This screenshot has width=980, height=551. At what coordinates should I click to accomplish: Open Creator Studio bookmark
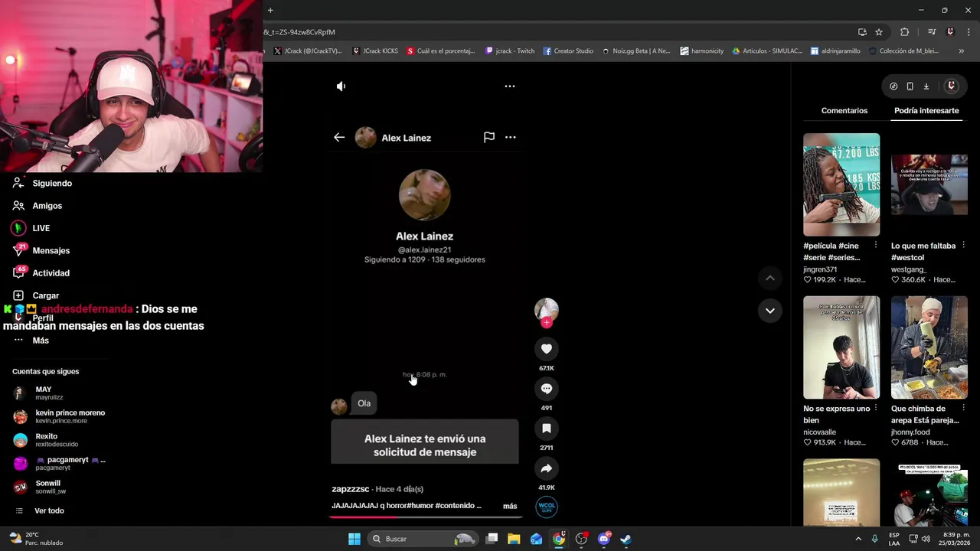(x=568, y=51)
